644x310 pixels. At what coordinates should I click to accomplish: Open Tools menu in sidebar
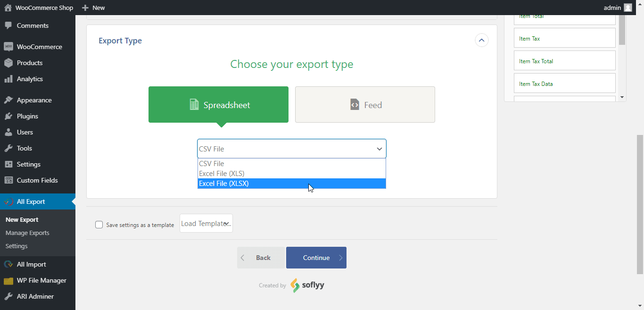point(38,148)
